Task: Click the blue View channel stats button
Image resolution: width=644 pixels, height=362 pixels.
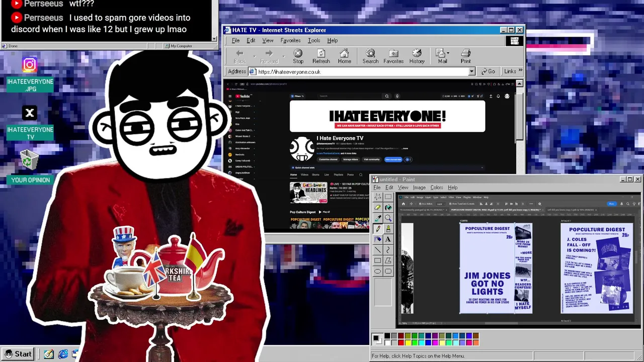Action: (x=393, y=159)
